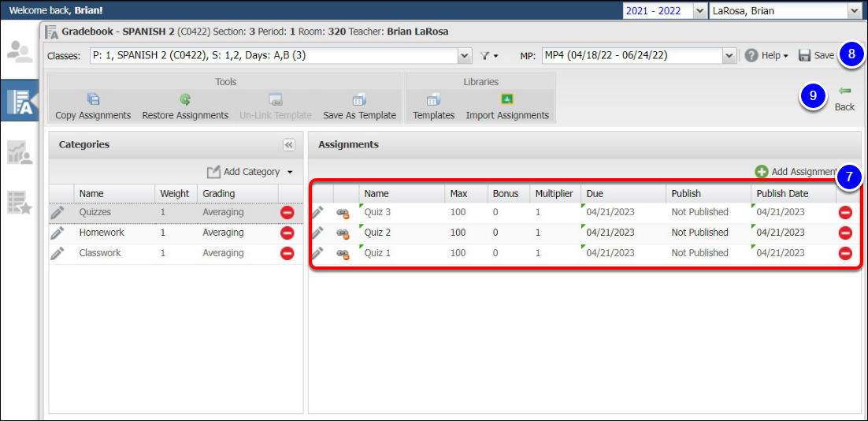Click the Save button
The image size is (868, 421).
[x=817, y=55]
